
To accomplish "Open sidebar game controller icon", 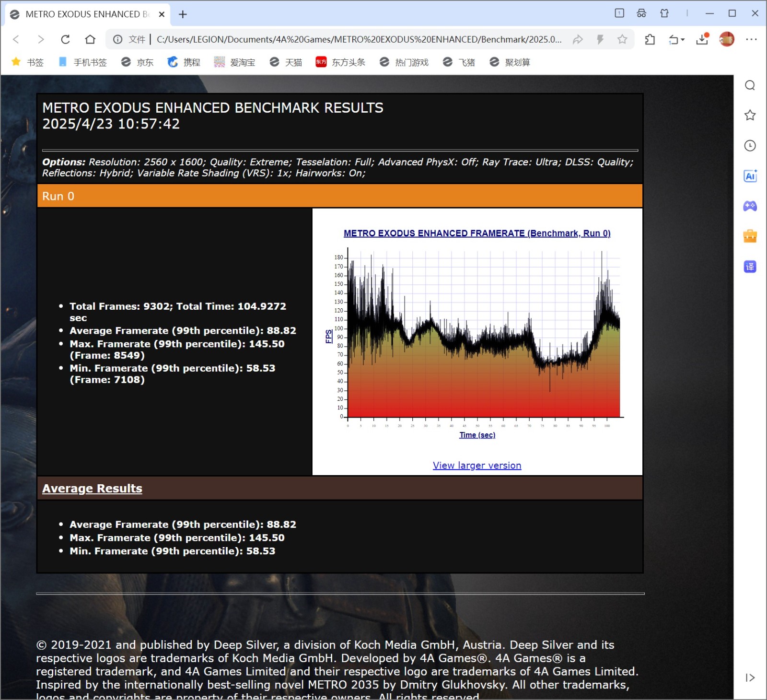I will pyautogui.click(x=750, y=206).
